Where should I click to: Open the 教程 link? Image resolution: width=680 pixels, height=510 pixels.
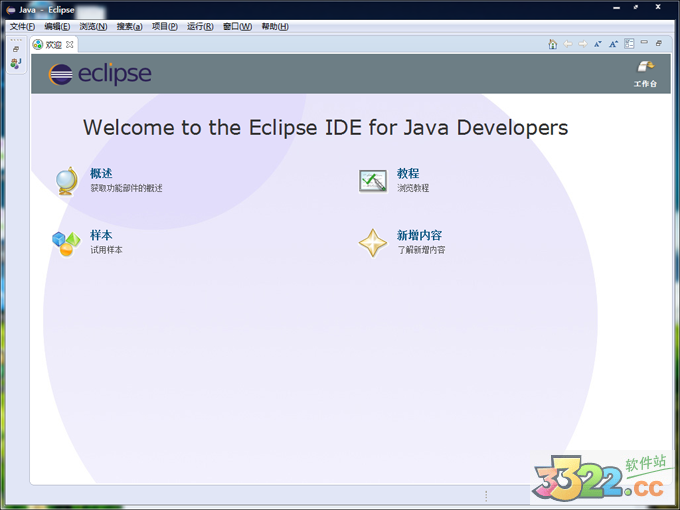click(x=408, y=173)
